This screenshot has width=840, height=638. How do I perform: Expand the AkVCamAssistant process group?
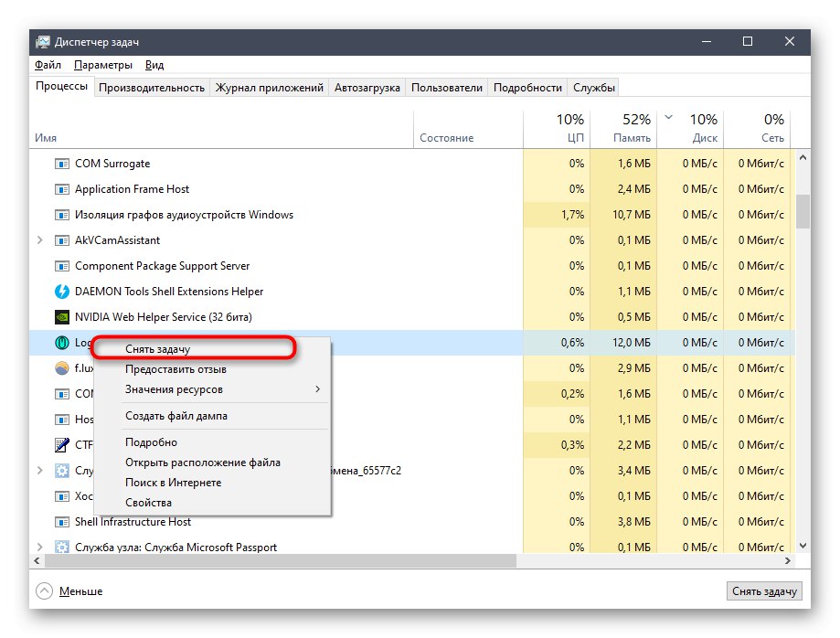coord(39,240)
